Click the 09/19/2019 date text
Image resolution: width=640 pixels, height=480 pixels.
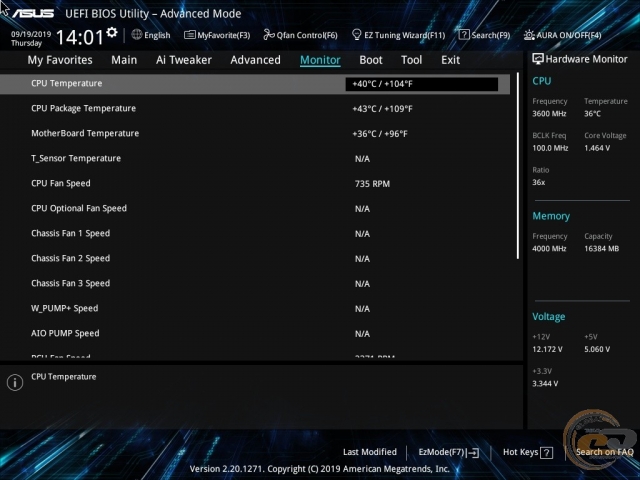pos(31,34)
